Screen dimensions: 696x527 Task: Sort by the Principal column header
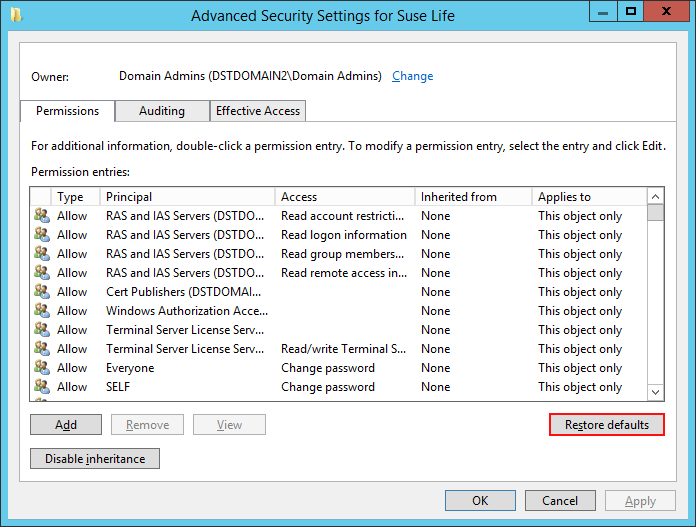coord(188,197)
